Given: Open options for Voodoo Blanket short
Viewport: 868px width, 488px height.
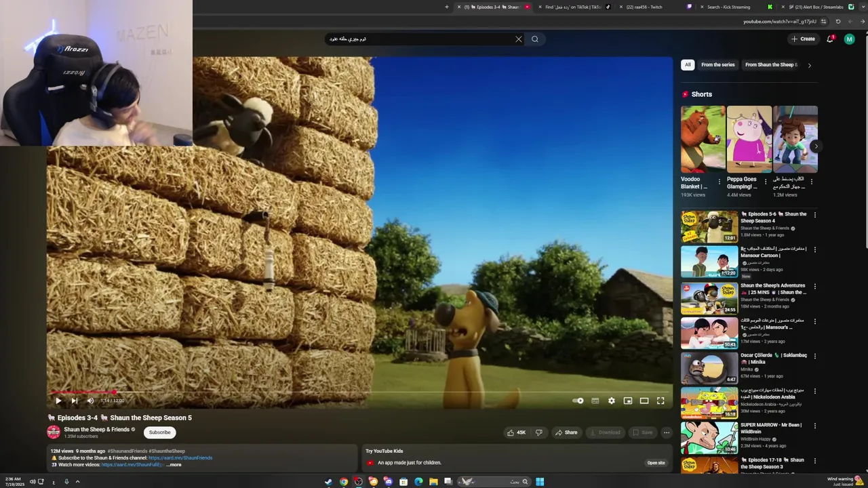Looking at the screenshot, I should (x=719, y=182).
